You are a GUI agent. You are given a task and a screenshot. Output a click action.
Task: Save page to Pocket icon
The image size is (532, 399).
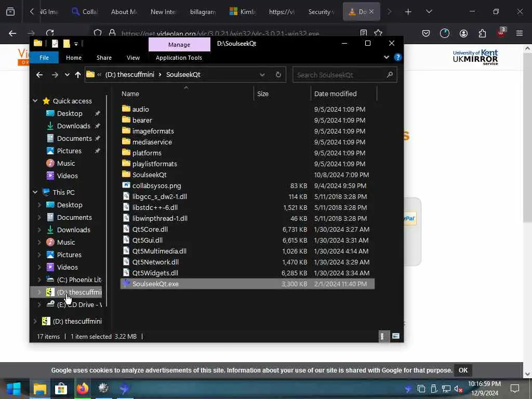pyautogui.click(x=426, y=33)
